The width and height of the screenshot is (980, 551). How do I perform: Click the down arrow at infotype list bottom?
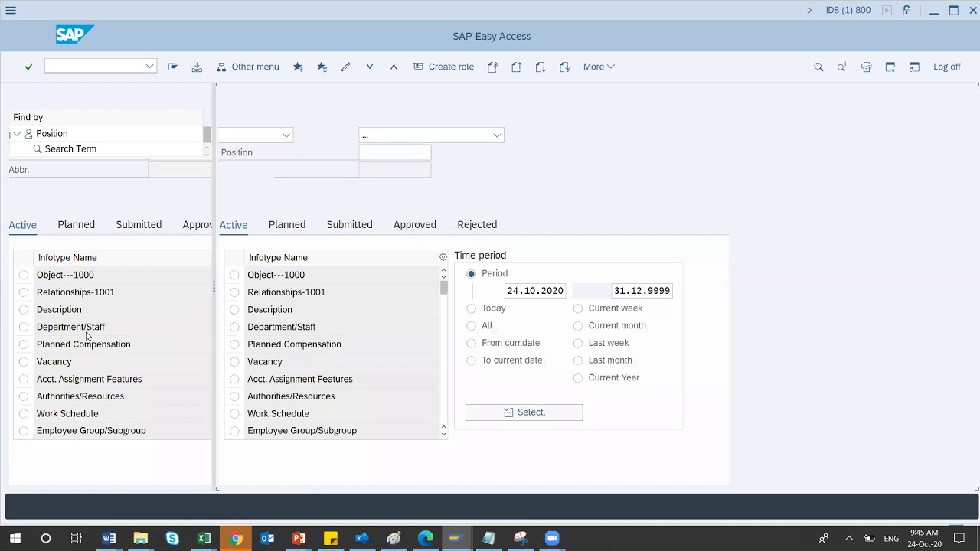443,435
